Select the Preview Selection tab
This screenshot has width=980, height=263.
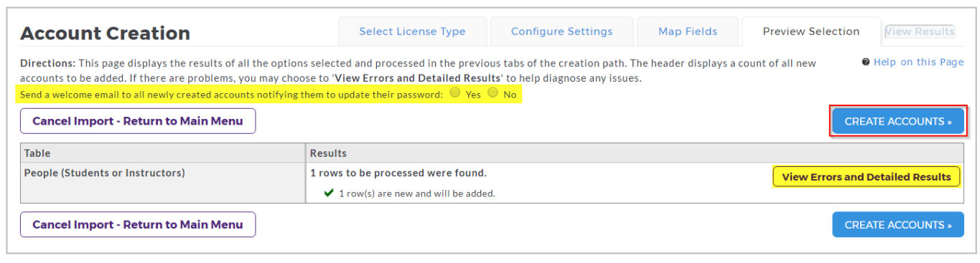point(811,32)
